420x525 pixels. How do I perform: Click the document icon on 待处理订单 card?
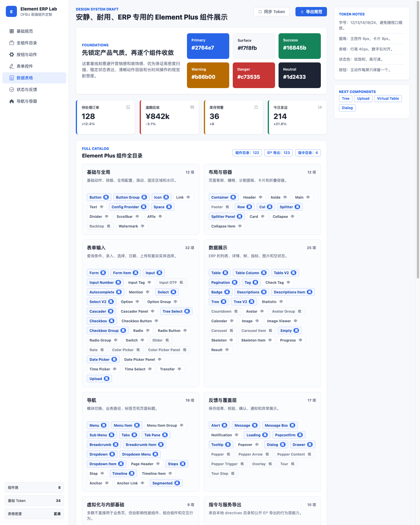pos(128,107)
